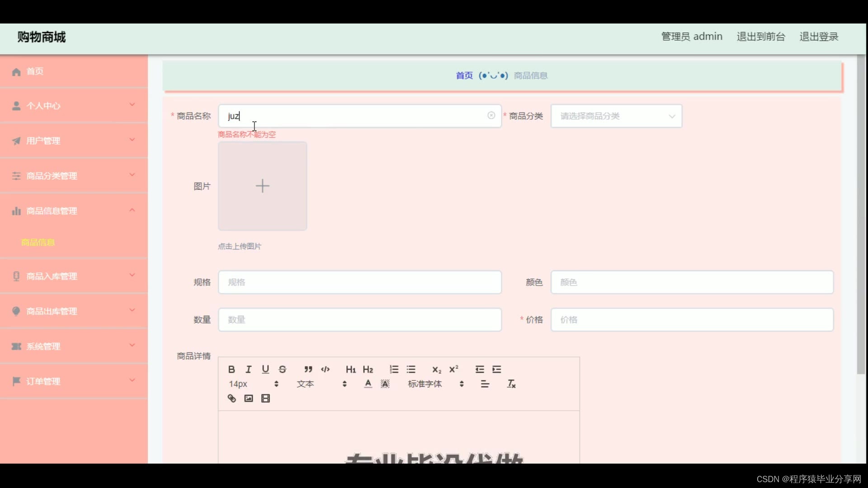868x488 pixels.
Task: Insert code block in editor
Action: coord(325,369)
